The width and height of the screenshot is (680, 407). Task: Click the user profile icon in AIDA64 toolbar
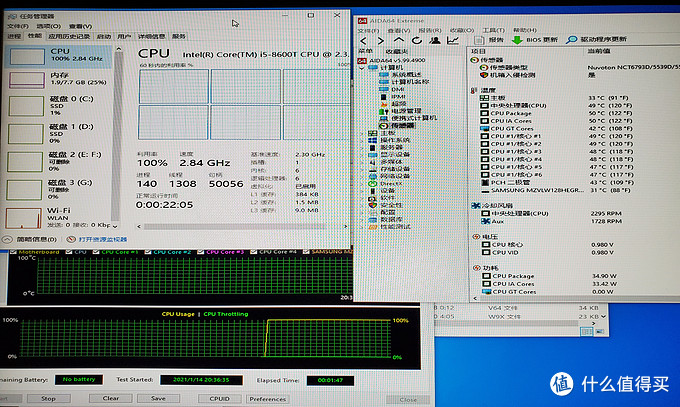tap(435, 40)
